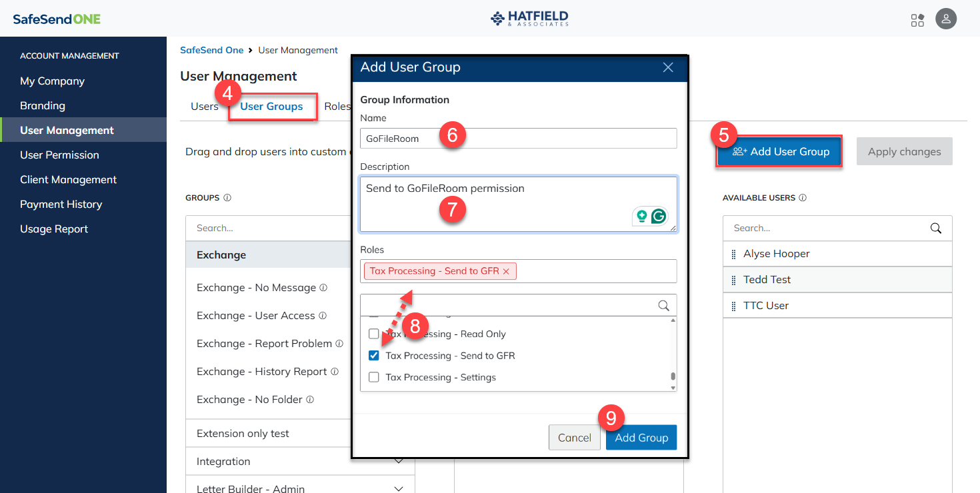The height and width of the screenshot is (493, 980).
Task: Open the user profile avatar menu
Action: 946,19
